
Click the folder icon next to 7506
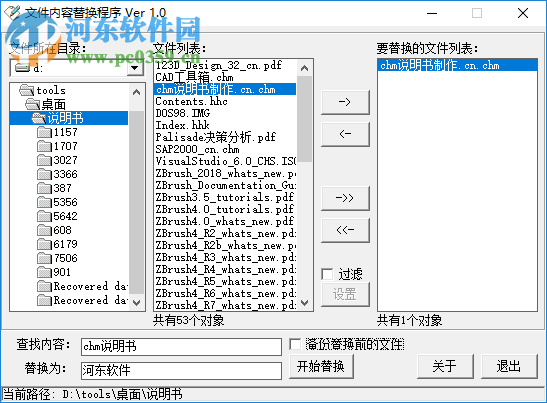[44, 258]
